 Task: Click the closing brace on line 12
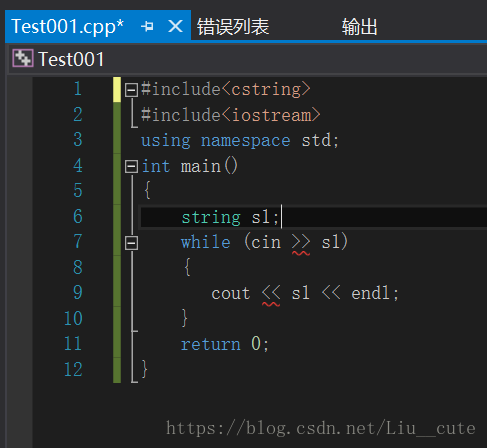click(x=144, y=369)
